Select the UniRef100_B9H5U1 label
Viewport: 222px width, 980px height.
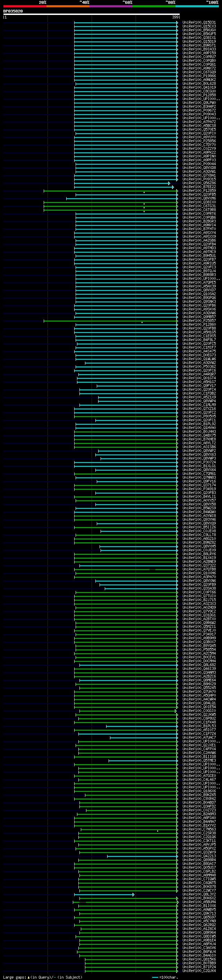coord(199,256)
